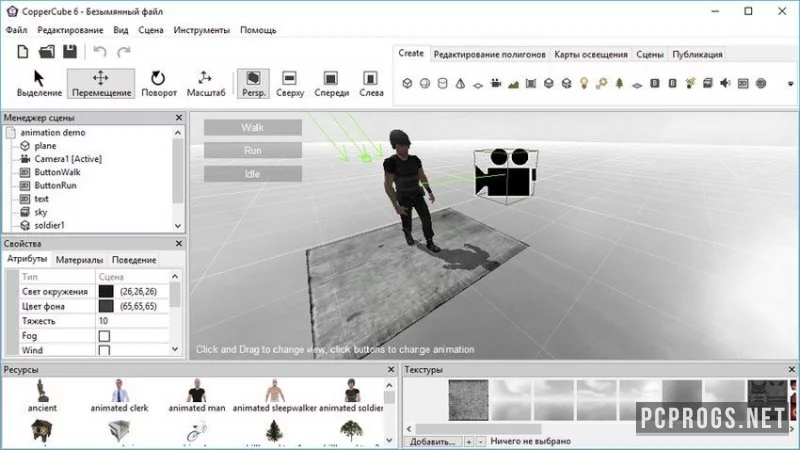Switch to the Сверху top view
The width and height of the screenshot is (800, 450).
[x=290, y=84]
